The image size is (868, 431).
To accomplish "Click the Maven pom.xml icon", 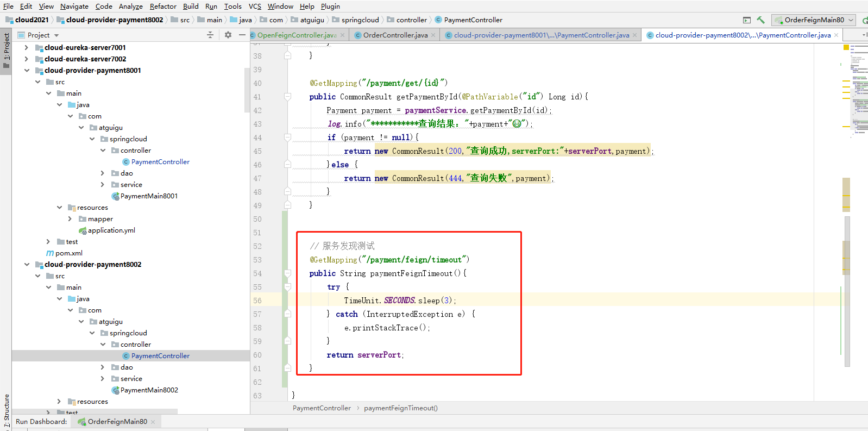I will point(50,253).
